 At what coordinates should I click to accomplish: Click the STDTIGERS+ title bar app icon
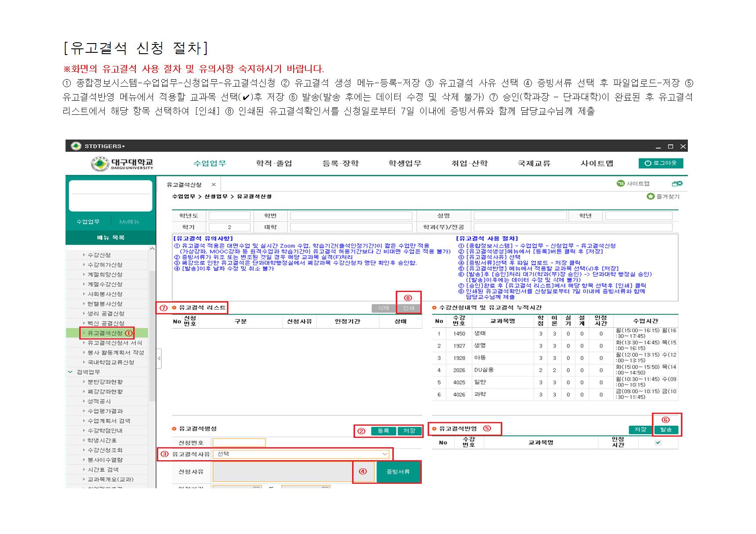coord(76,146)
